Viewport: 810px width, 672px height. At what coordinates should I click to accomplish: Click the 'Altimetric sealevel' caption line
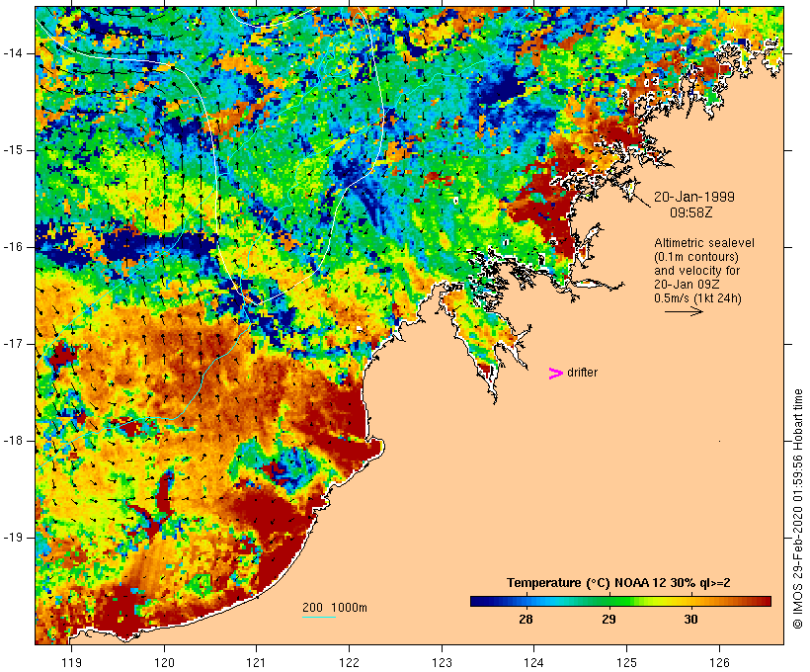(x=704, y=243)
